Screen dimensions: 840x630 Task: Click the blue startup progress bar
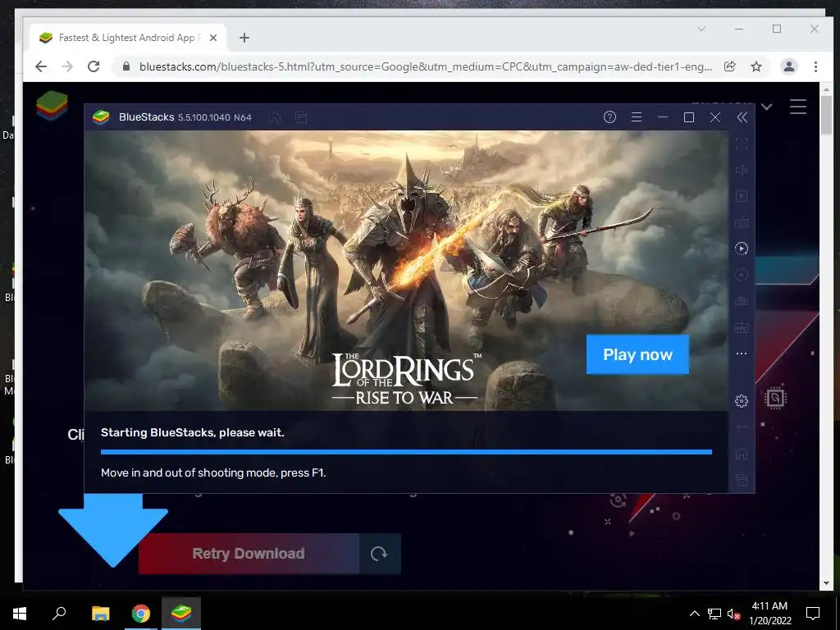406,452
